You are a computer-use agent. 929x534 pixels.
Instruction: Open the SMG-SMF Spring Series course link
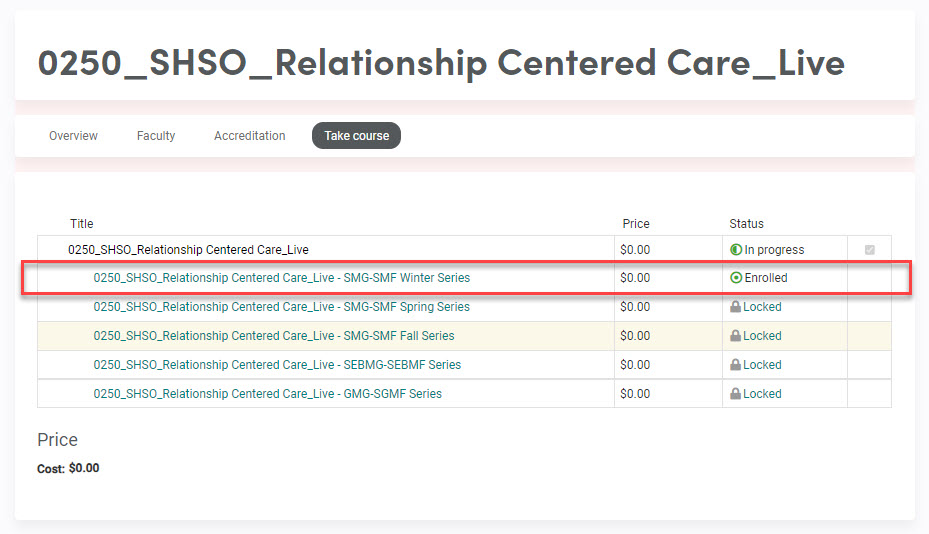click(x=281, y=307)
